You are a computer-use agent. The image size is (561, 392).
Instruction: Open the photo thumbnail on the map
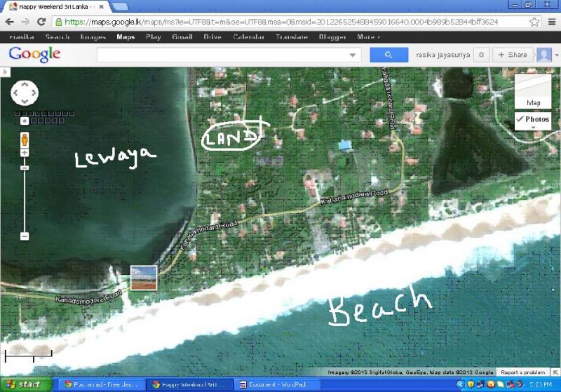tap(143, 278)
